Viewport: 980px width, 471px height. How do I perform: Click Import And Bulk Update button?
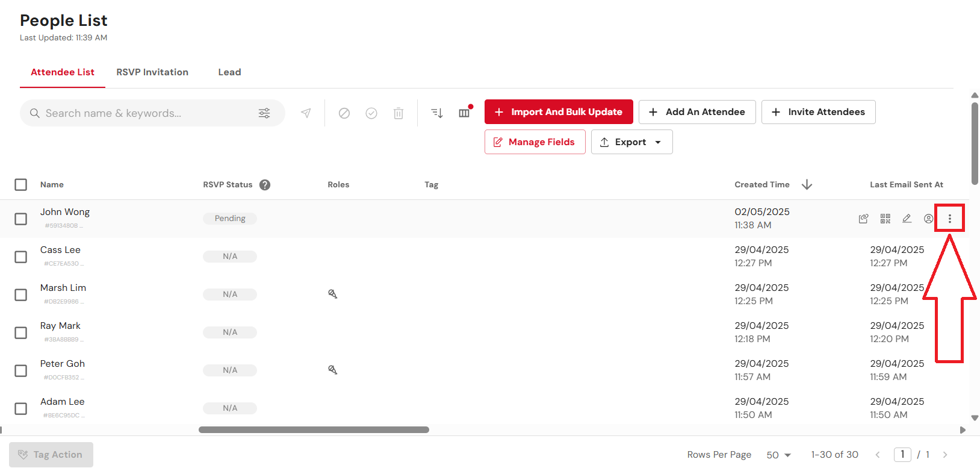(559, 112)
